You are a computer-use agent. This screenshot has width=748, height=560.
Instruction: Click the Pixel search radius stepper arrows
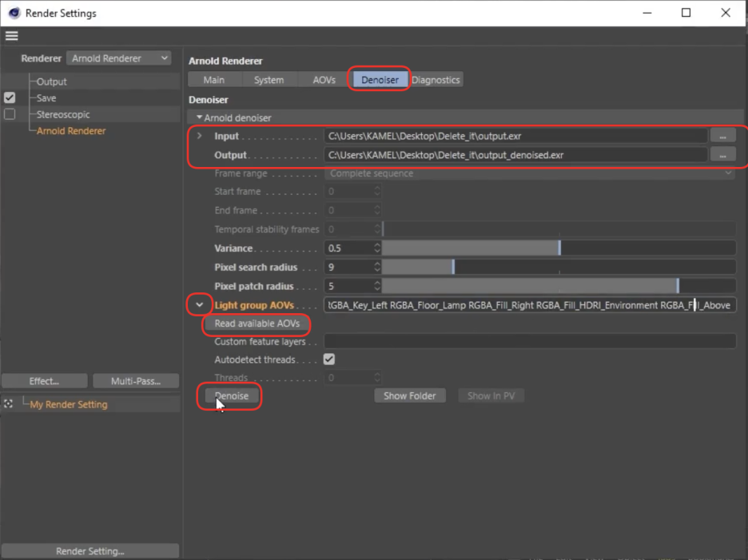tap(377, 267)
